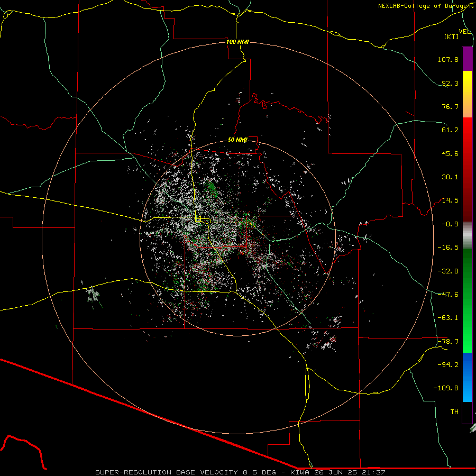The image size is (476, 476).
Task: Click the 92.3 velocity scale value
Action: (x=450, y=83)
